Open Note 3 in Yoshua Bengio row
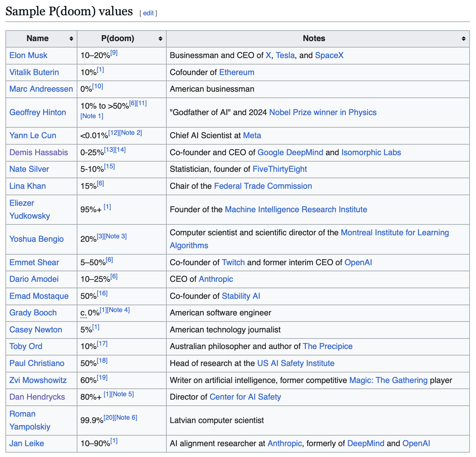This screenshot has height=457, width=476. pyautogui.click(x=115, y=236)
